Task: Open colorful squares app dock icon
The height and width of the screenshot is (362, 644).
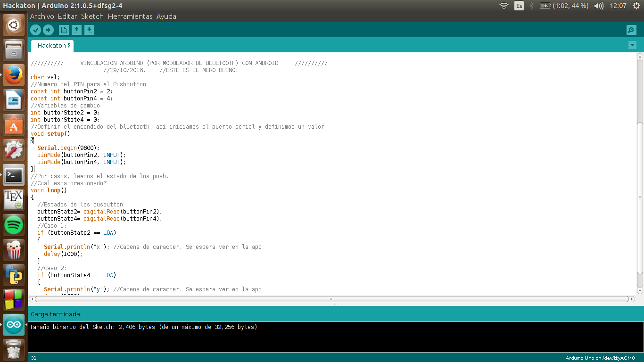Action: 14,300
